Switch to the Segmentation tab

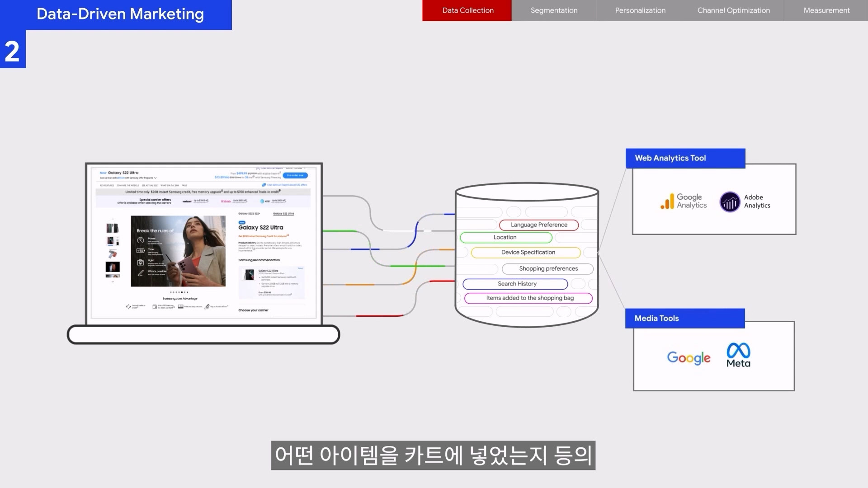554,10
